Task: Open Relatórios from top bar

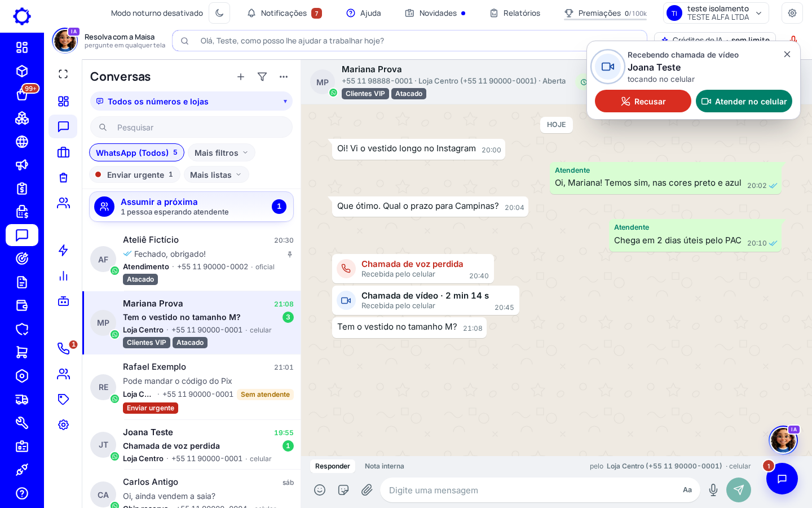Action: 515,13
